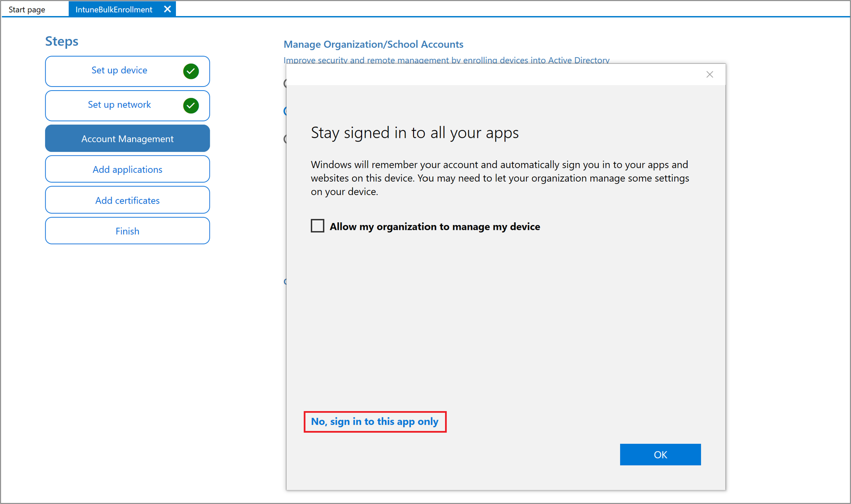Click the Steps heading in the sidebar
This screenshot has width=851, height=504.
tap(62, 41)
